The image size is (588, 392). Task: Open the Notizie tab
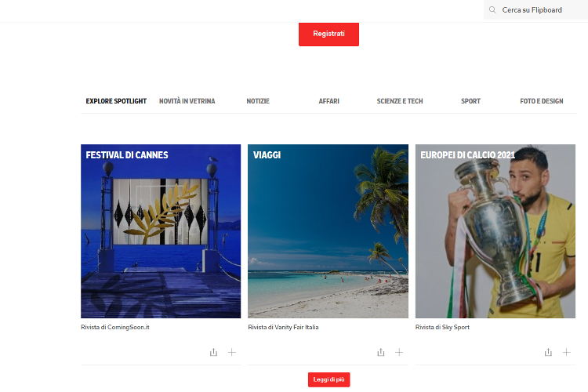[258, 101]
